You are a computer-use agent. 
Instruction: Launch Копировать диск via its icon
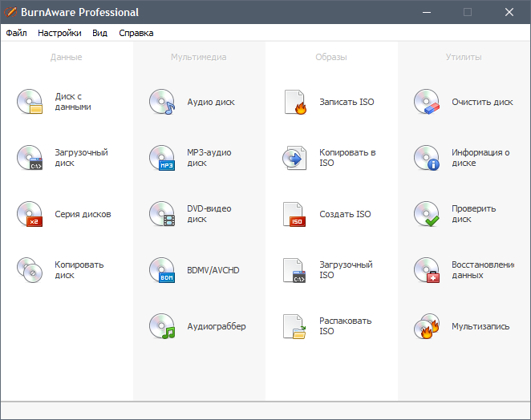pyautogui.click(x=30, y=270)
